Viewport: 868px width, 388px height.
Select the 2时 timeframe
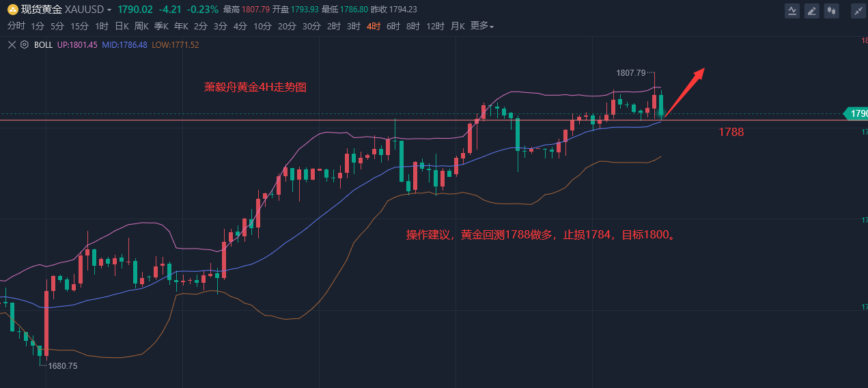(334, 26)
